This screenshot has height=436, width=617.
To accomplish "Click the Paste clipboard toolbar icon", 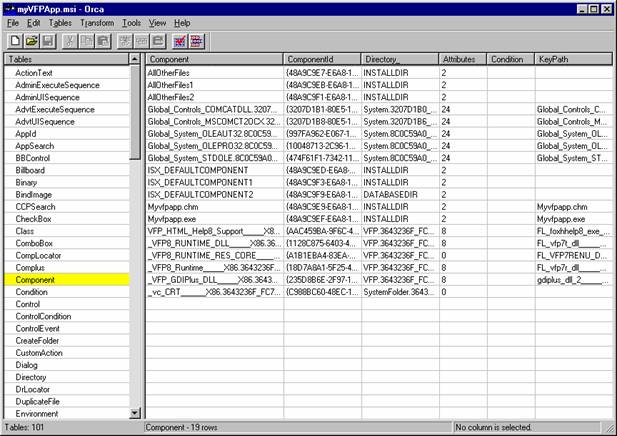I will coord(103,41).
